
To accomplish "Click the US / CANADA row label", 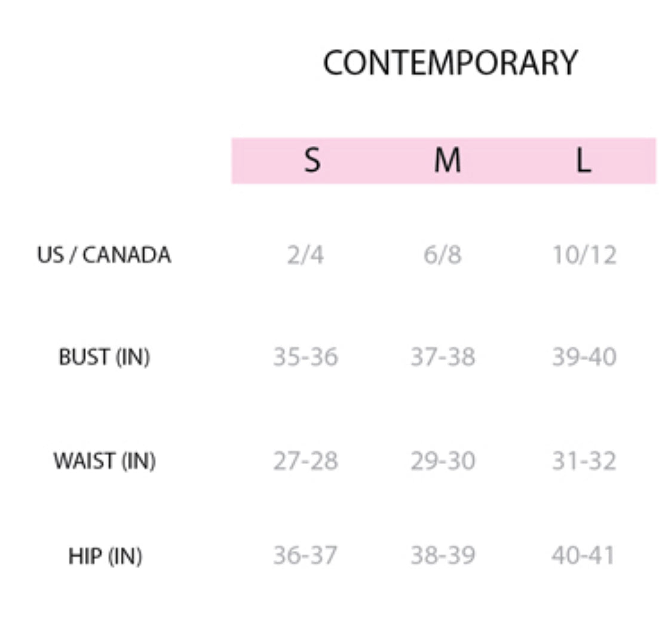I will click(x=104, y=255).
